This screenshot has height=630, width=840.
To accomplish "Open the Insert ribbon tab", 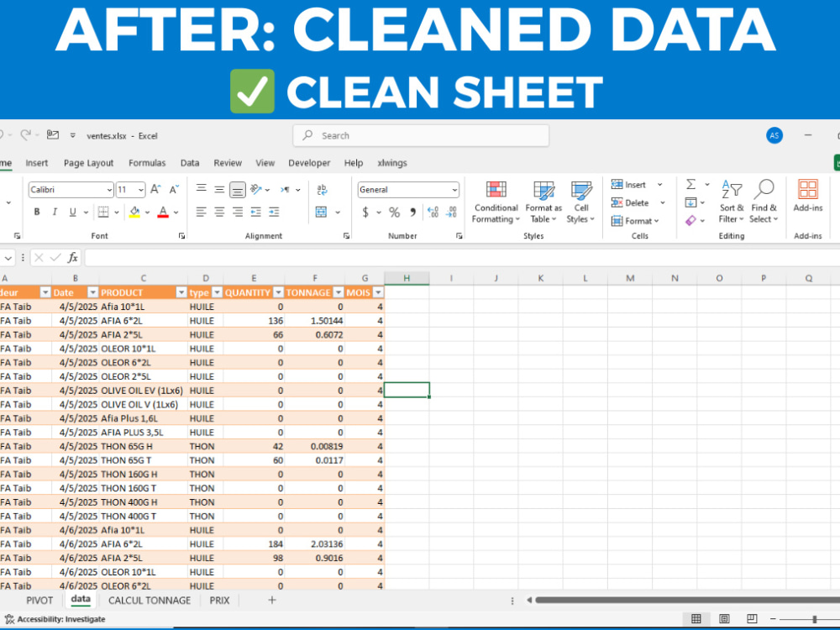I will pyautogui.click(x=36, y=163).
